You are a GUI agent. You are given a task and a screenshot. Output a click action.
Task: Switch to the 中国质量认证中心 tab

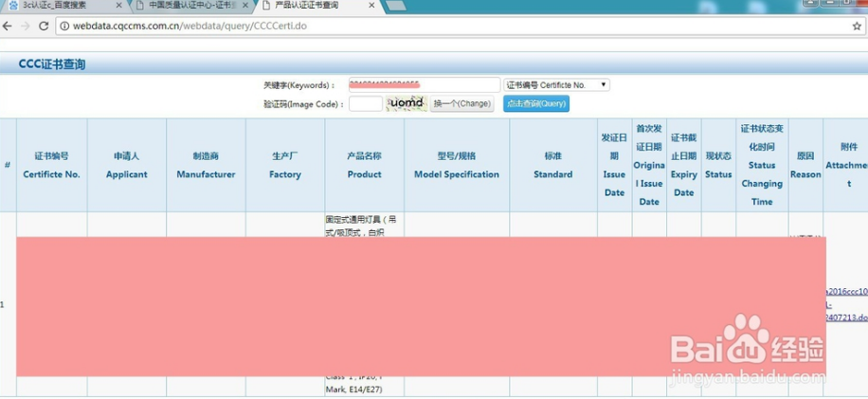click(185, 6)
